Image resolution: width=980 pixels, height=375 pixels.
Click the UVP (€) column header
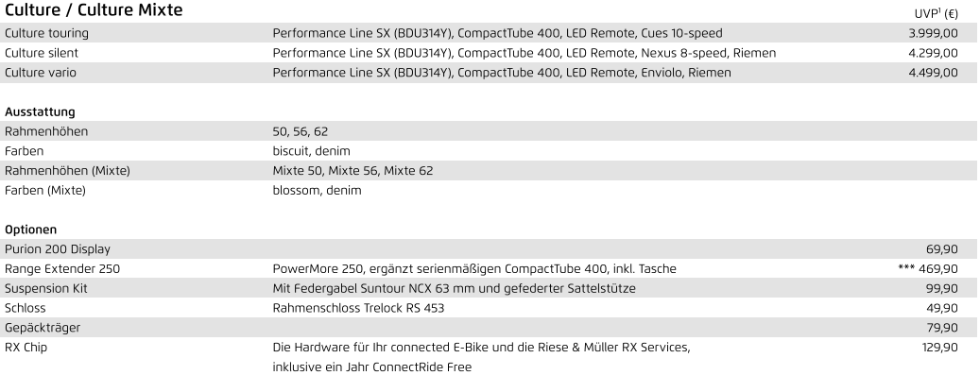tap(936, 14)
